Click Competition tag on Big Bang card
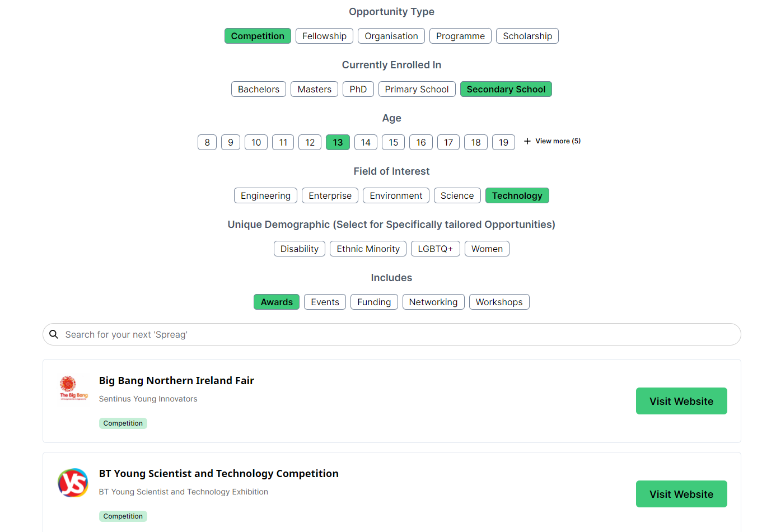 tap(123, 423)
